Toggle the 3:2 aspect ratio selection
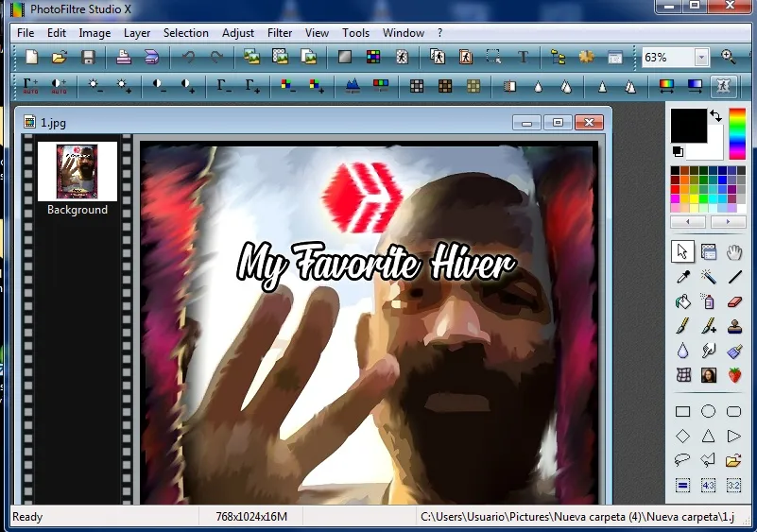This screenshot has height=532, width=757. click(733, 485)
